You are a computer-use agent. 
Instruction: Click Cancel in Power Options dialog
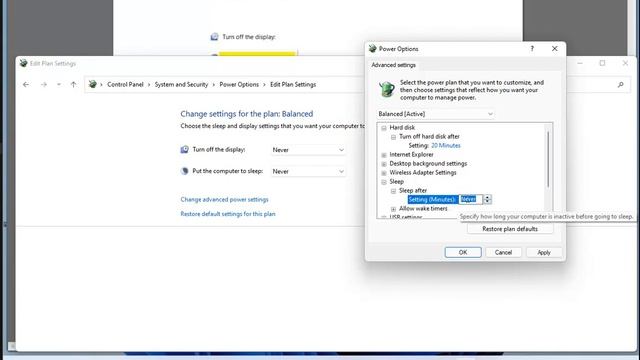(x=503, y=252)
